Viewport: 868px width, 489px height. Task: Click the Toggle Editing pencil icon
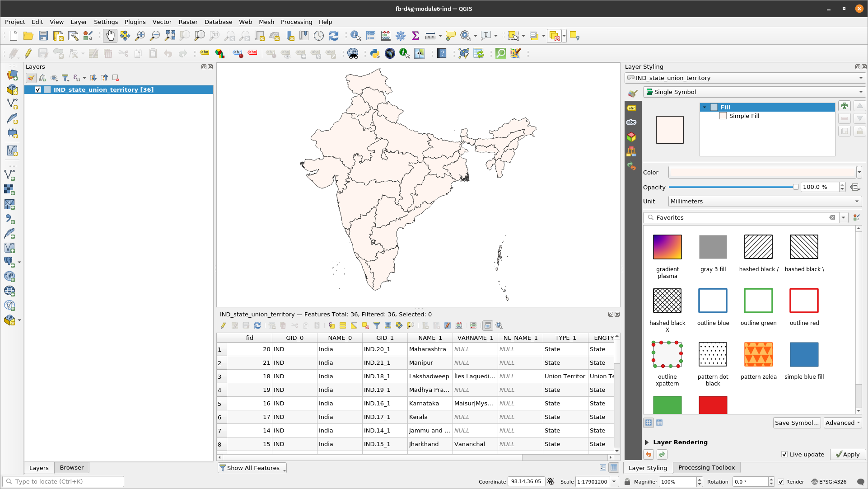[x=28, y=53]
